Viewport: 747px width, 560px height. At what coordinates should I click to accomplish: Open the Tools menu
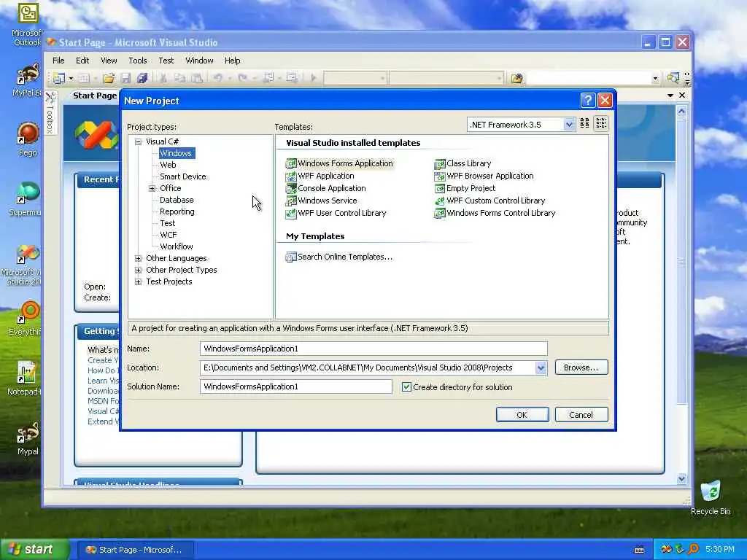point(138,61)
